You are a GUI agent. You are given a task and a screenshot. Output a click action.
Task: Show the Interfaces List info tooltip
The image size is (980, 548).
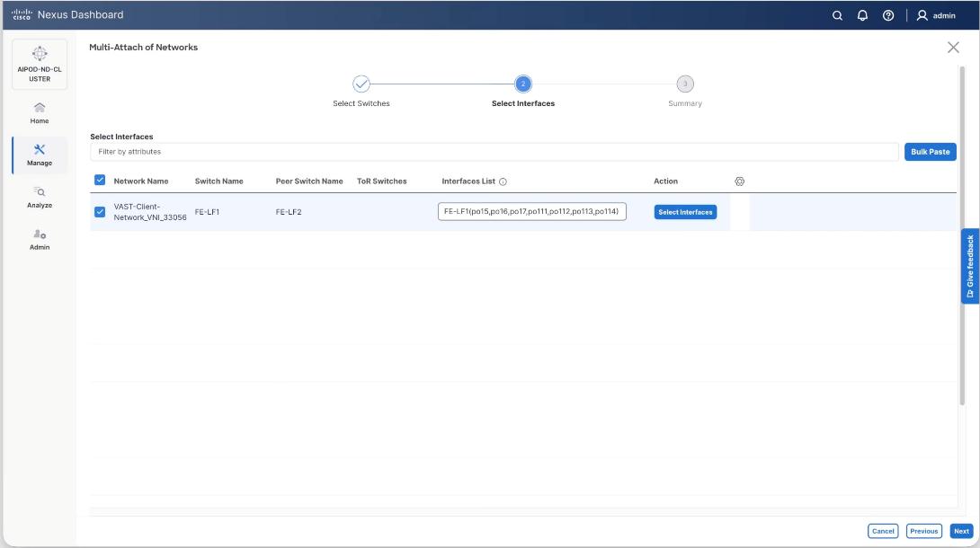point(501,181)
